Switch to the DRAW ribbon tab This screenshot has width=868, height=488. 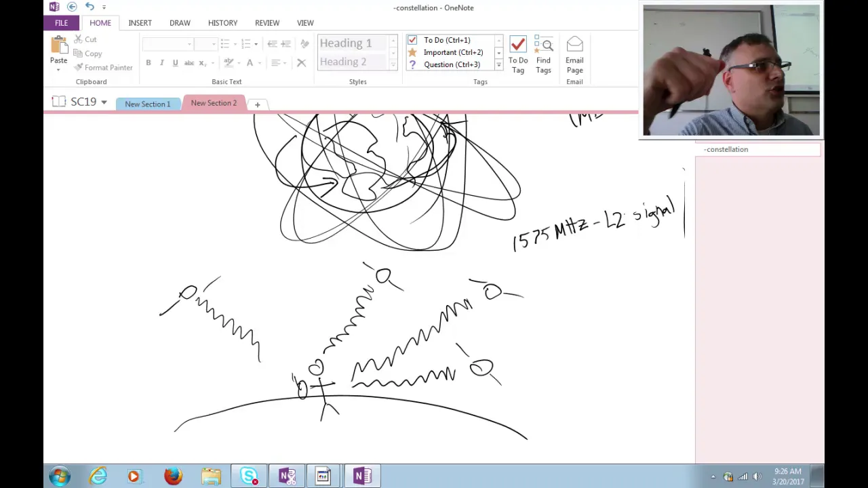tap(180, 23)
